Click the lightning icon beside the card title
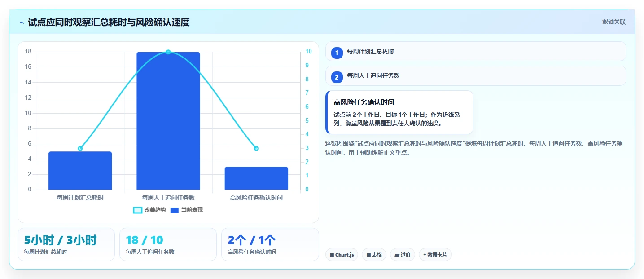 [22, 22]
